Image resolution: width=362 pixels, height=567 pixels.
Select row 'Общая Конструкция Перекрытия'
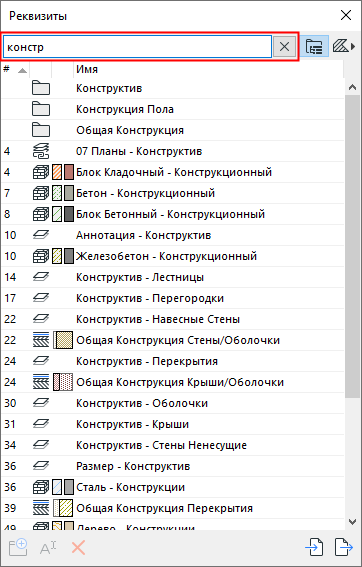pyautogui.click(x=173, y=508)
